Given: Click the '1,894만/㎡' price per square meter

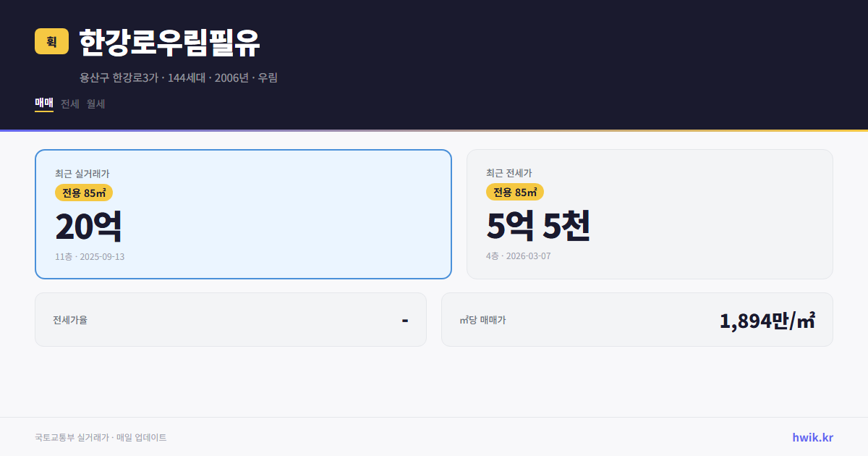Looking at the screenshot, I should [768, 319].
